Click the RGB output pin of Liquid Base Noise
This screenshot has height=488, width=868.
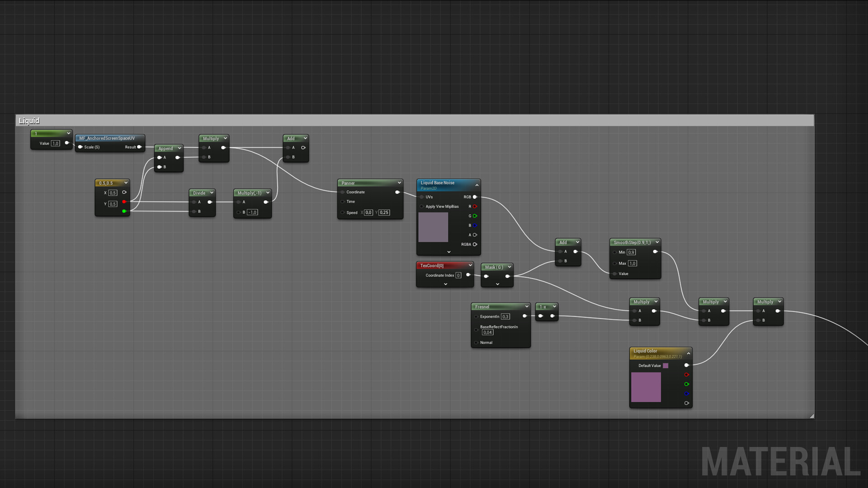[475, 197]
